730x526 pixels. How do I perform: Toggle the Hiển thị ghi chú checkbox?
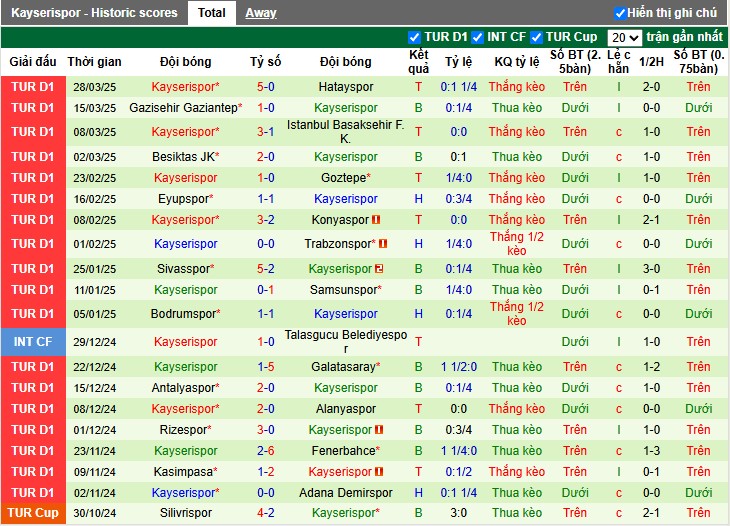(620, 13)
